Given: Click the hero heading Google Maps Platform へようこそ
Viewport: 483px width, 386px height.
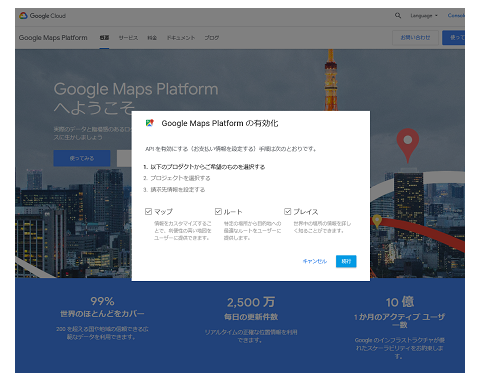Looking at the screenshot, I should click(136, 98).
